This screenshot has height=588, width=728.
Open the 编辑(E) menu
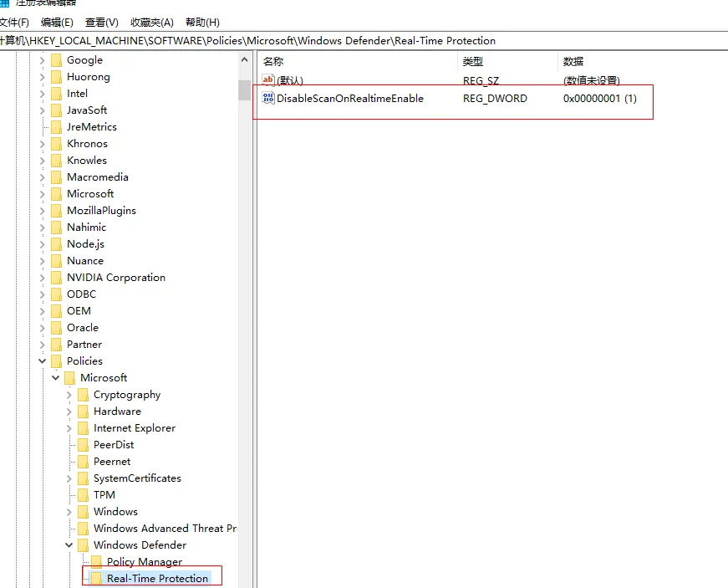[57, 23]
